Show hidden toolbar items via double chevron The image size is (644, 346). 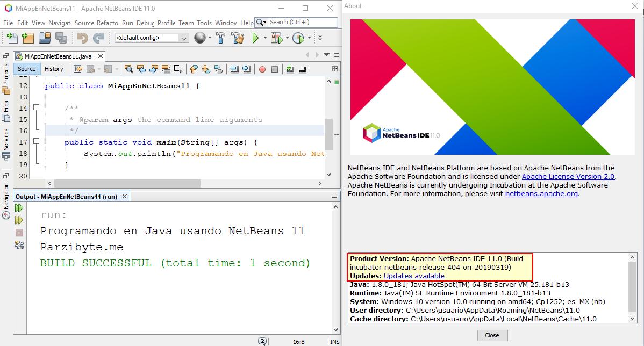tap(320, 38)
